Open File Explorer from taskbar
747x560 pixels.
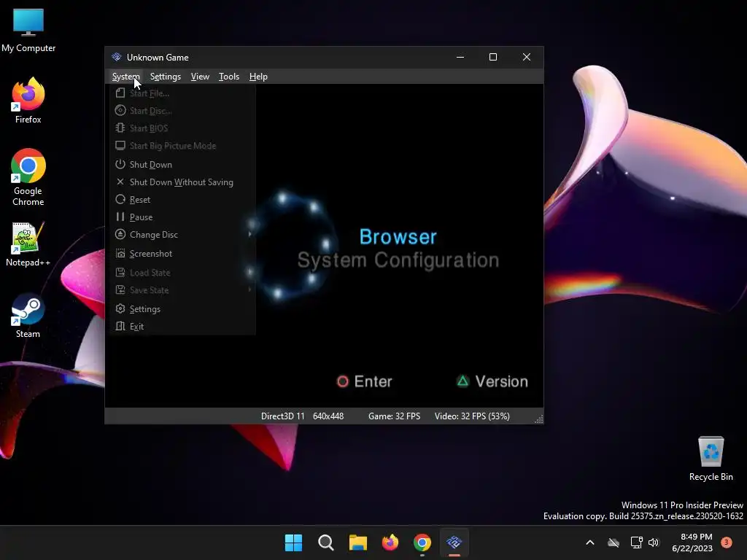point(357,542)
